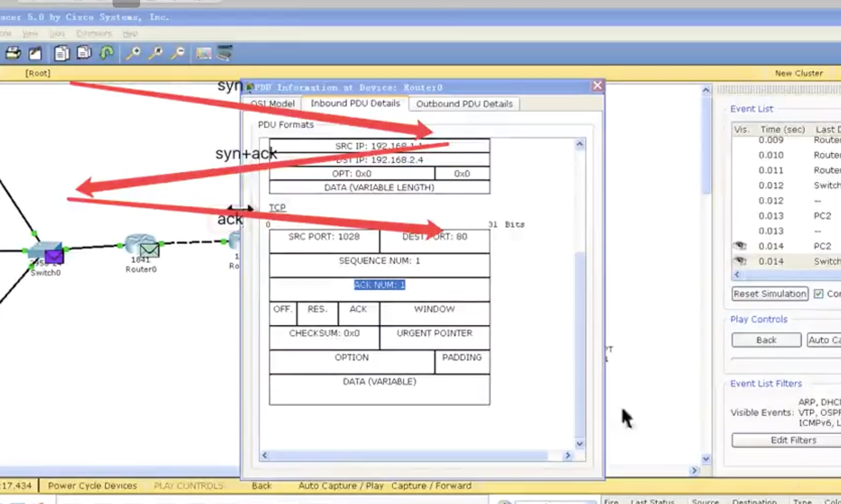
Task: Toggle eye visibility for 0.014 Switch event
Action: click(x=740, y=261)
